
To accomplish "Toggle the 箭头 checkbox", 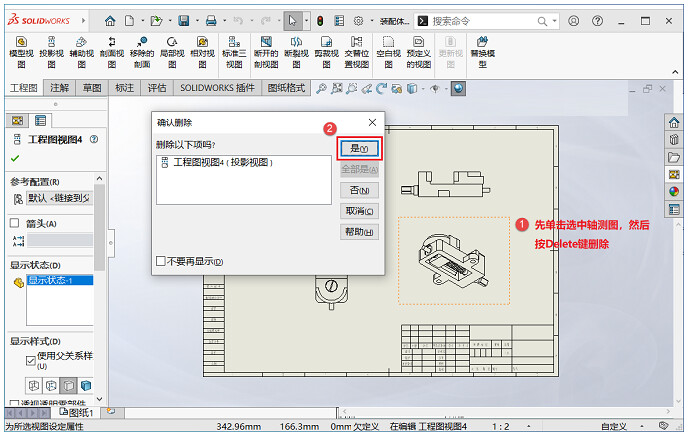I will (15, 223).
